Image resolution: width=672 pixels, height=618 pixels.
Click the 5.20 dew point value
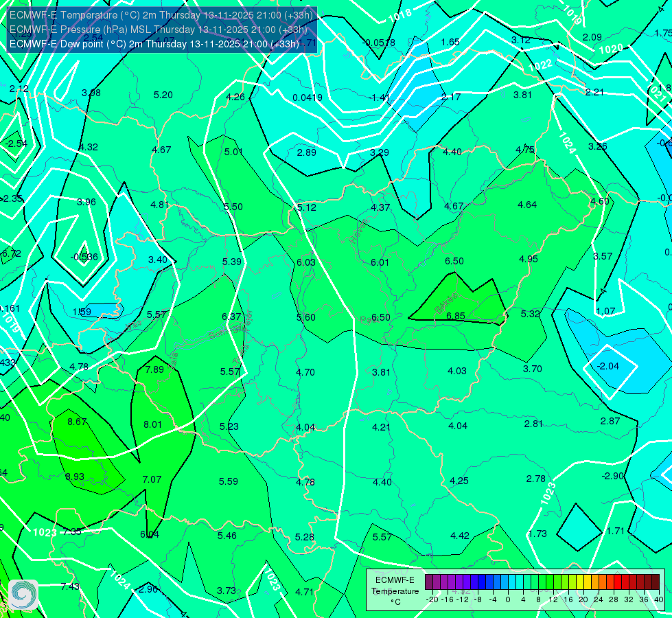tap(163, 95)
